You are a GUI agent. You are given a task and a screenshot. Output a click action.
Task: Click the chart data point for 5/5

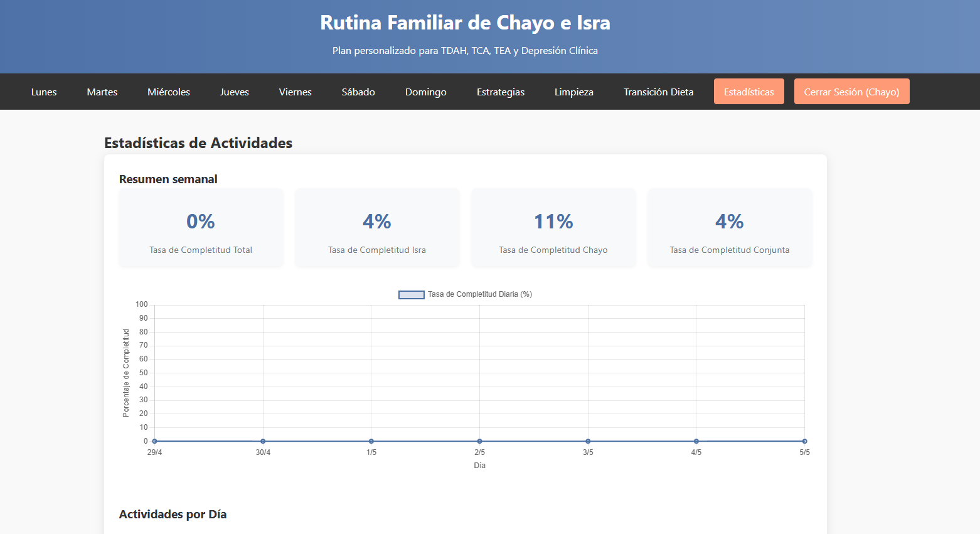805,441
